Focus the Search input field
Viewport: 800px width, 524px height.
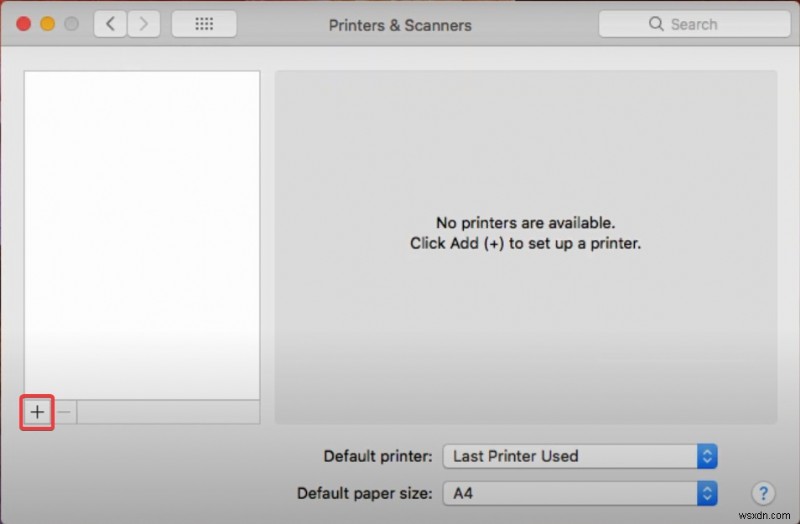pos(700,24)
